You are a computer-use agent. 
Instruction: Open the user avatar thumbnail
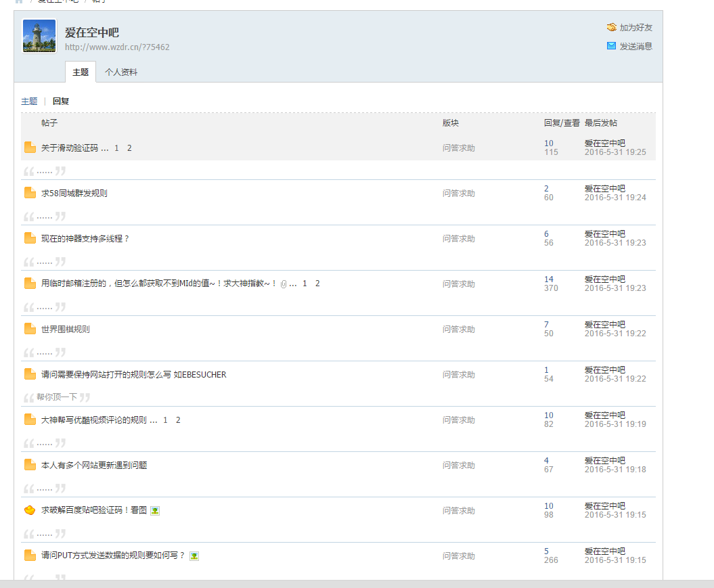pos(39,37)
